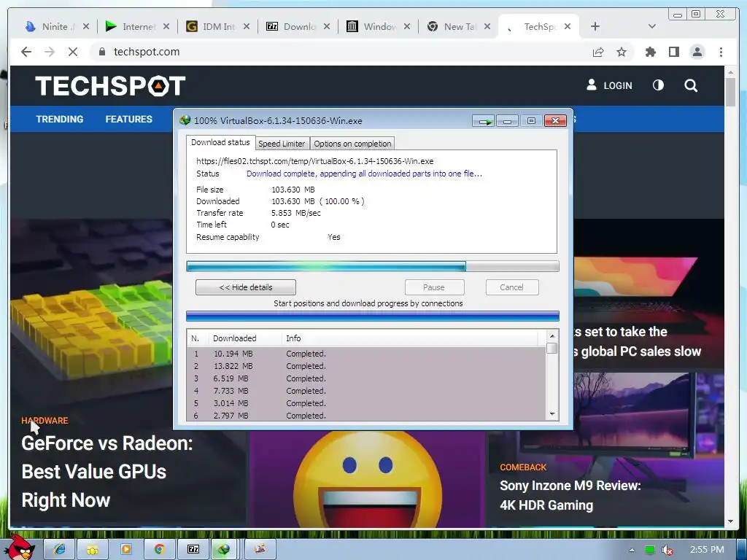Open the FEATURES menu on TechSpot
The width and height of the screenshot is (747, 560).
pyautogui.click(x=128, y=119)
